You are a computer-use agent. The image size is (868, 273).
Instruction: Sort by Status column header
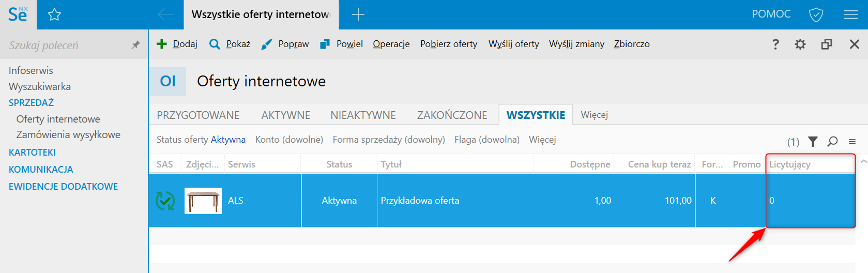[339, 164]
